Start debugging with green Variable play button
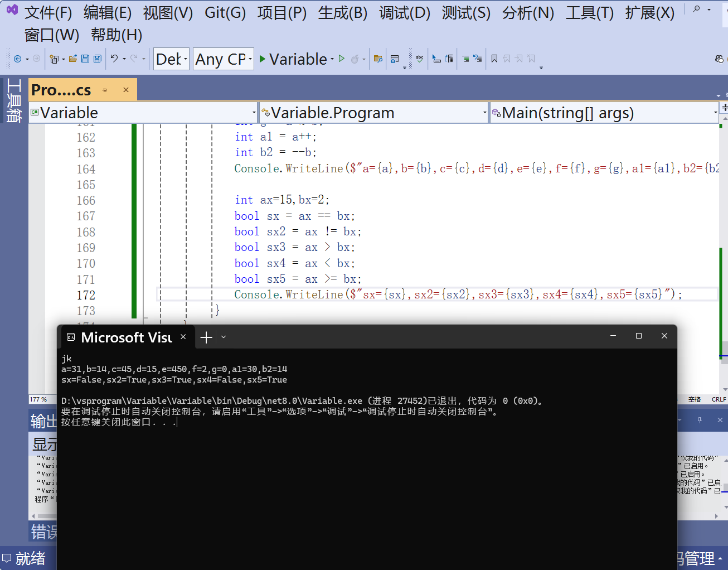This screenshot has height=570, width=728. click(x=293, y=59)
